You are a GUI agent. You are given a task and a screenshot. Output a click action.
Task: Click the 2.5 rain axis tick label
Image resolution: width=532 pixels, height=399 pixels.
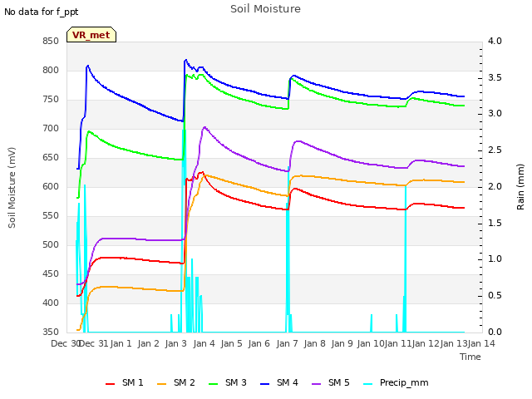click(495, 150)
